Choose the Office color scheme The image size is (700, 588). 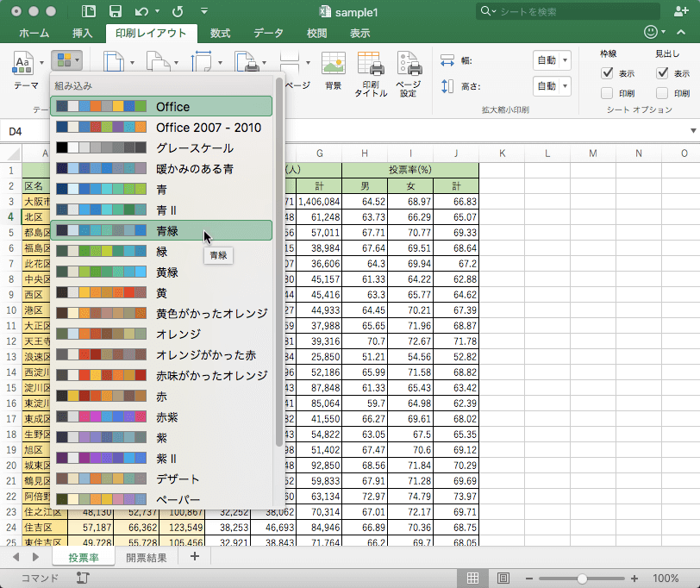click(x=161, y=106)
